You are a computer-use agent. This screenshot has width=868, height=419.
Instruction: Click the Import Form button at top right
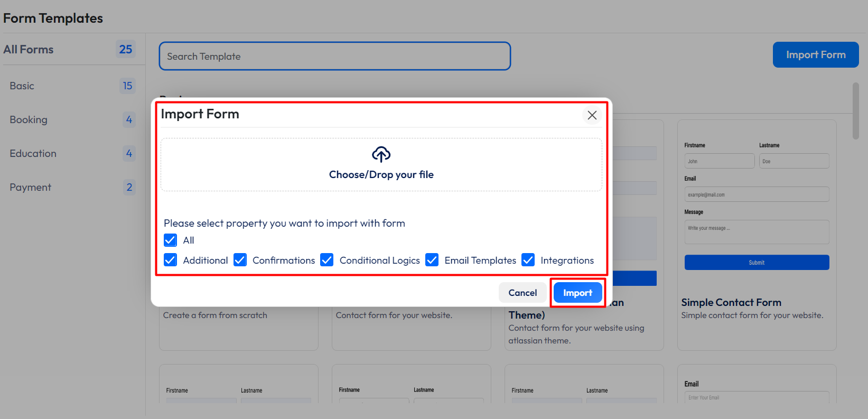click(815, 55)
